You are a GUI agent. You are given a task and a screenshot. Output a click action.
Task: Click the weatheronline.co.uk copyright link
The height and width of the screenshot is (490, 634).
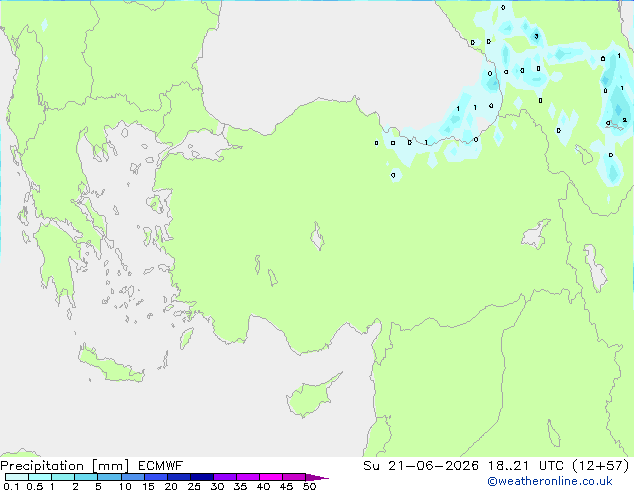click(549, 481)
